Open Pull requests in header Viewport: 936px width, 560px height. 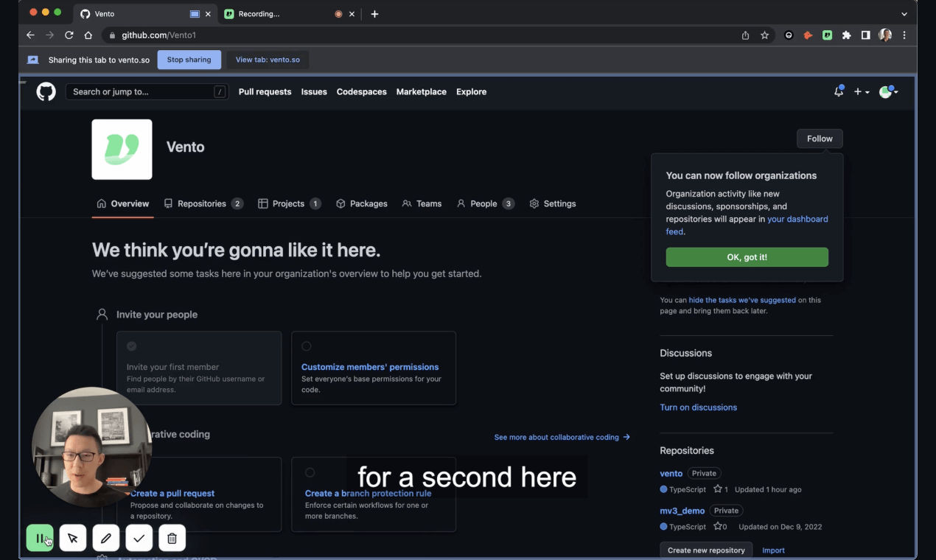point(265,92)
